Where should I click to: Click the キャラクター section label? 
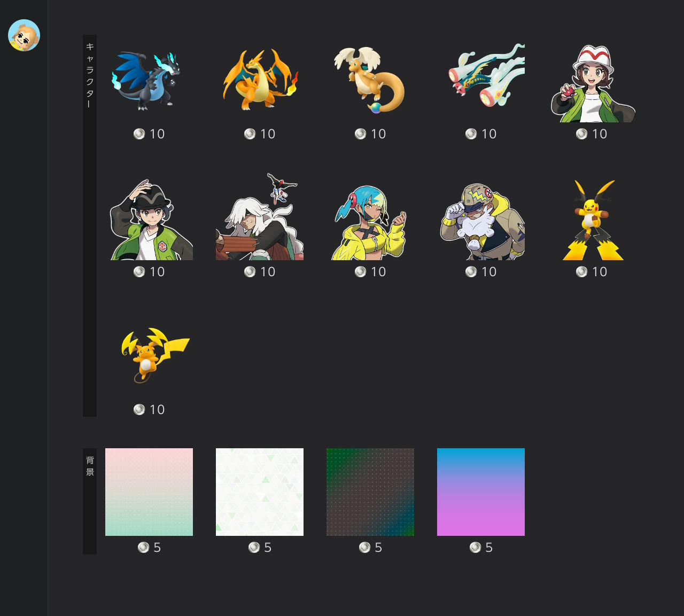[90, 75]
